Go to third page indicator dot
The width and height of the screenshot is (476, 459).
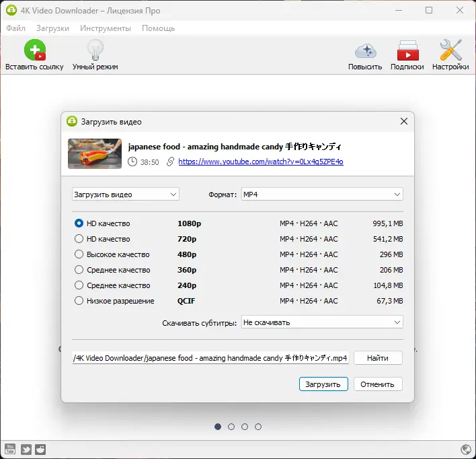pyautogui.click(x=245, y=427)
